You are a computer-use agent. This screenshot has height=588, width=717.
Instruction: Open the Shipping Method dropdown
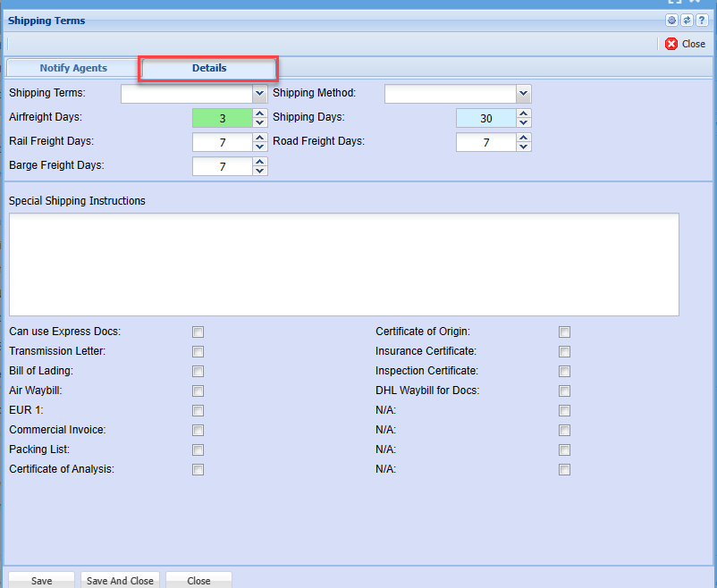[x=524, y=94]
